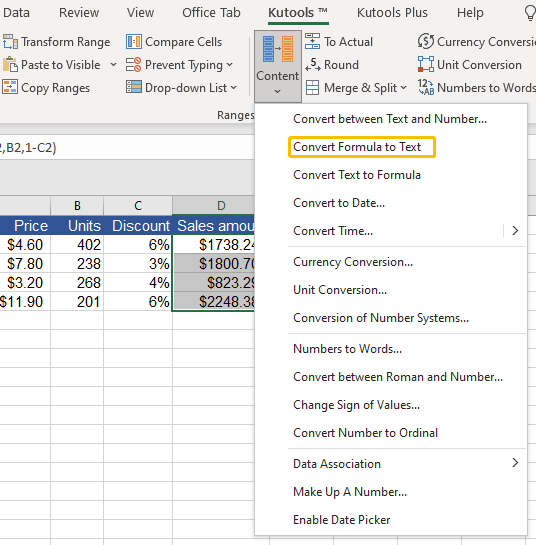Screen dimensions: 536x545
Task: Click the Transform Range icon
Action: click(x=10, y=42)
